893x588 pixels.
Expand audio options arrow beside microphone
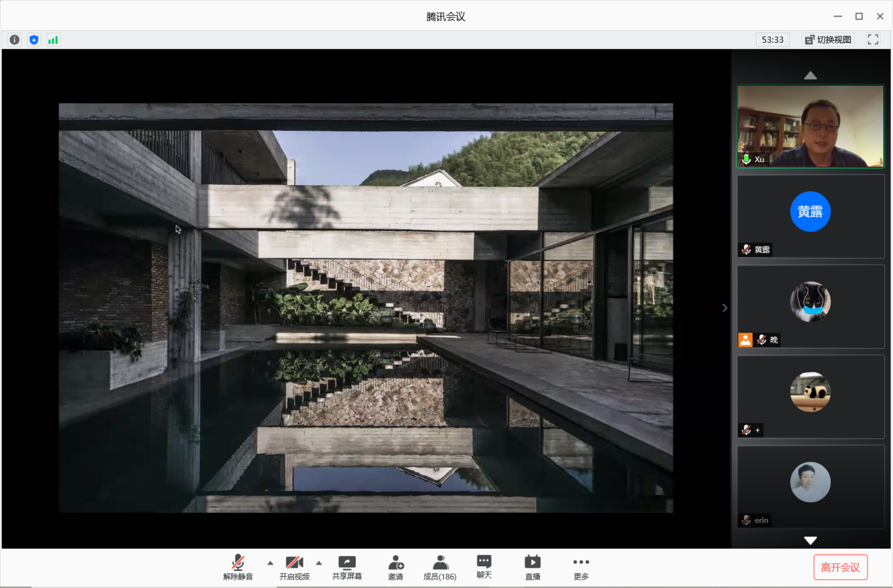pos(270,563)
